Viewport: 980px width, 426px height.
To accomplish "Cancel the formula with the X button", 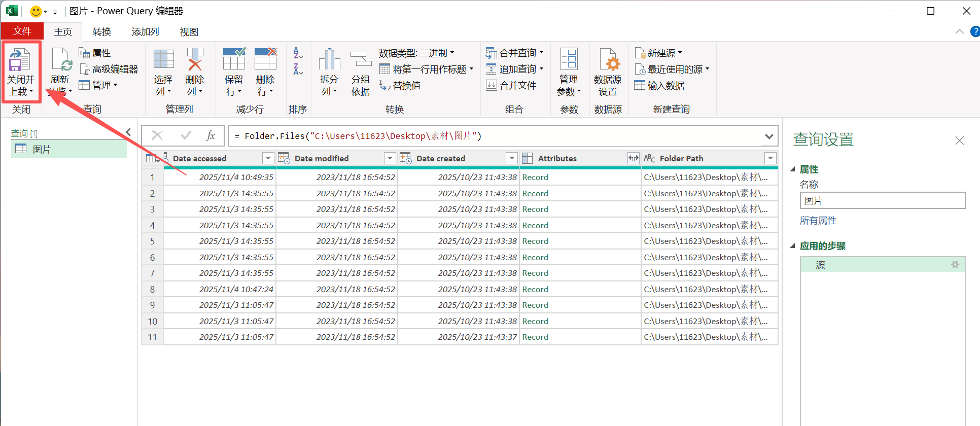I will click(x=157, y=135).
